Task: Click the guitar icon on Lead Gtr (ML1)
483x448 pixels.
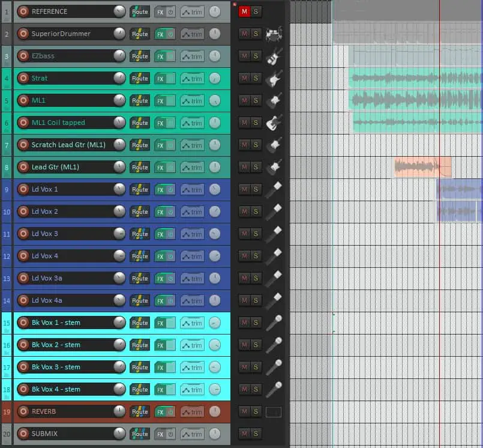Action: tap(274, 167)
